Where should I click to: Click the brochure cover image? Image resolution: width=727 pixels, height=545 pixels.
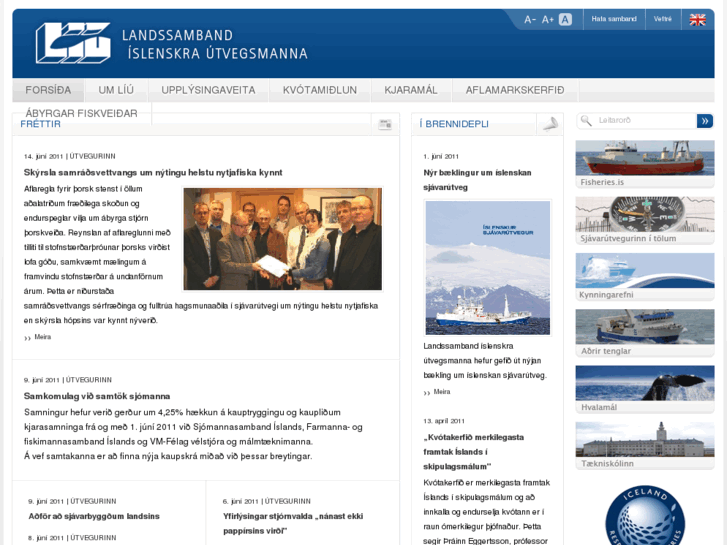tap(488, 268)
